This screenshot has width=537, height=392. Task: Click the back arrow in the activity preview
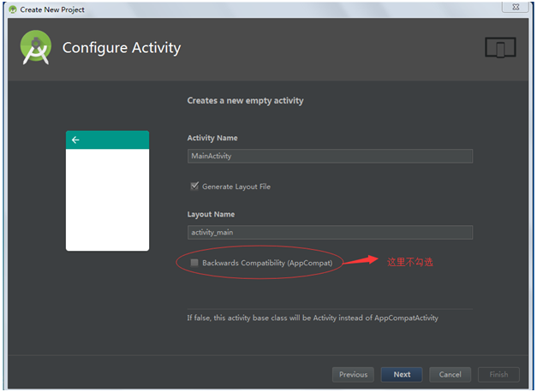pos(75,140)
